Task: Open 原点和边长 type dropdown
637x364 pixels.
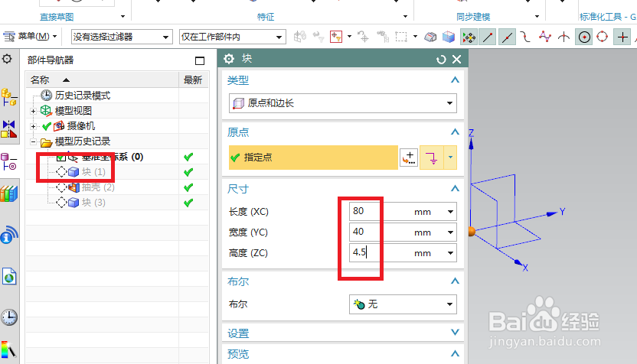Action: (342, 103)
